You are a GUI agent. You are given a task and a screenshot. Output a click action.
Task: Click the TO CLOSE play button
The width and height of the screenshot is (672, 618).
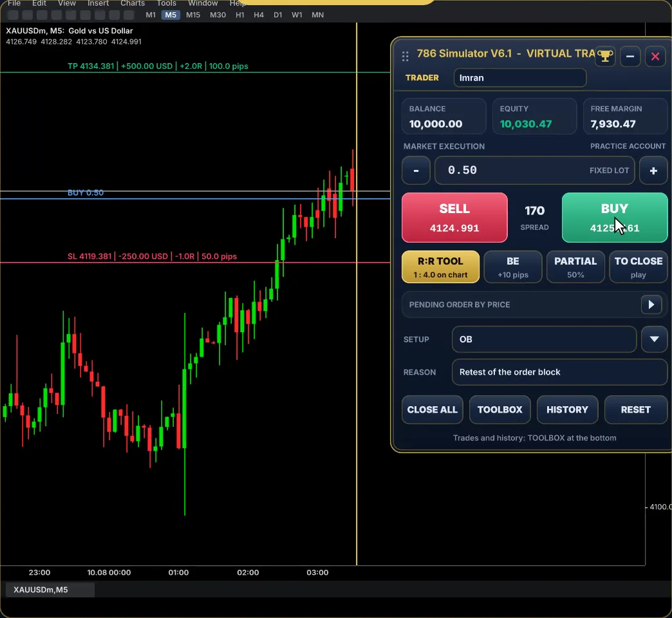pos(638,267)
